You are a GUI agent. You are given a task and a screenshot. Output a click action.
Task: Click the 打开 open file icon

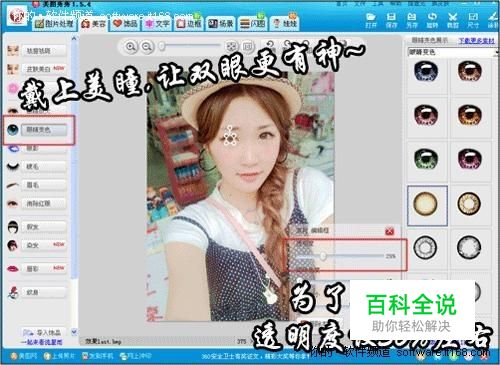pos(371,20)
